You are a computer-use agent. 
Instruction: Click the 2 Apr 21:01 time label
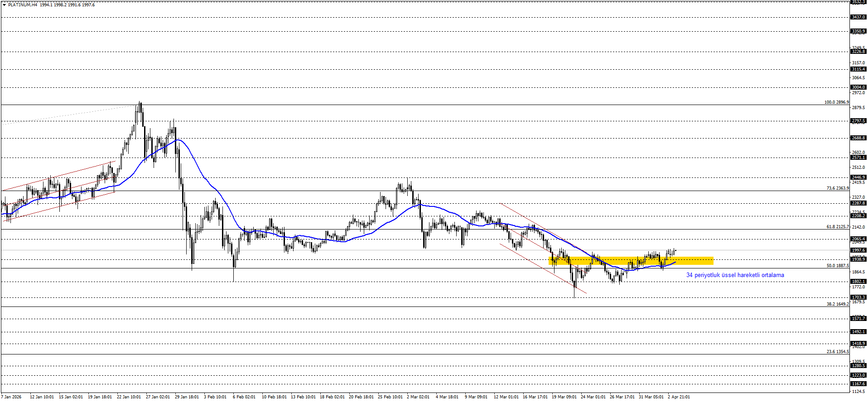pyautogui.click(x=679, y=397)
